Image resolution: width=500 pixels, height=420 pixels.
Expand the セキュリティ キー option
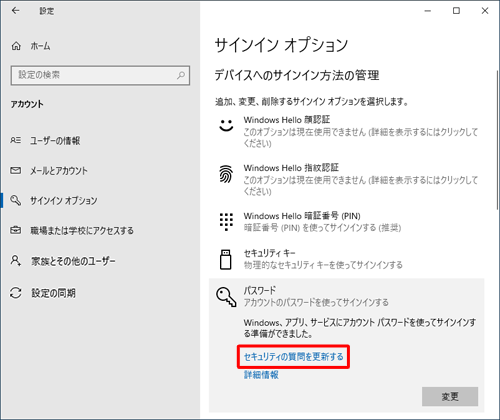pos(347,259)
